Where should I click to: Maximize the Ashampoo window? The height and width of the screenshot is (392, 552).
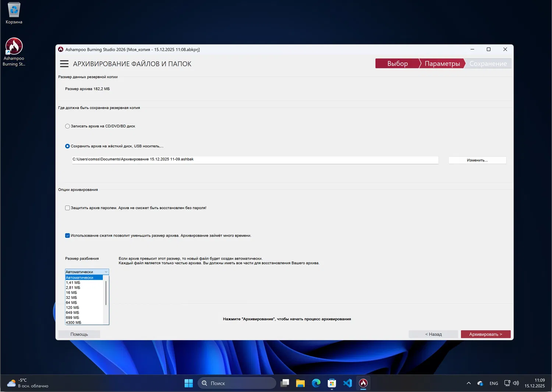(489, 49)
